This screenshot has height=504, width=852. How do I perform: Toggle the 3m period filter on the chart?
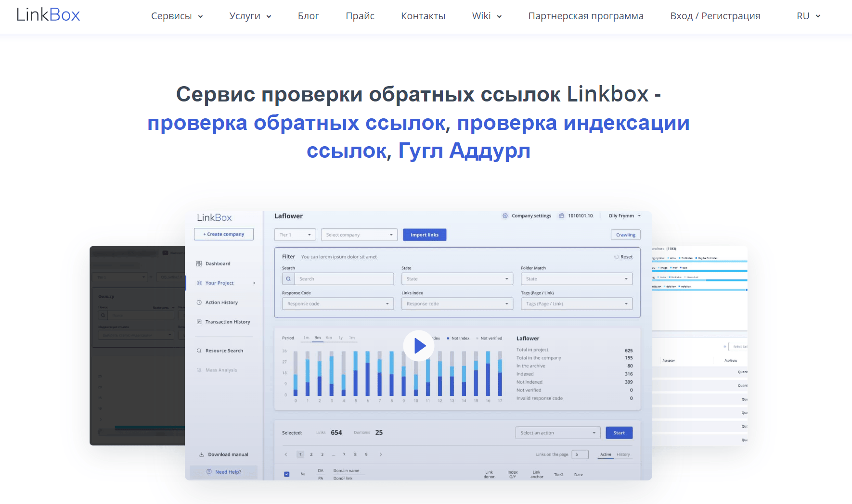317,338
